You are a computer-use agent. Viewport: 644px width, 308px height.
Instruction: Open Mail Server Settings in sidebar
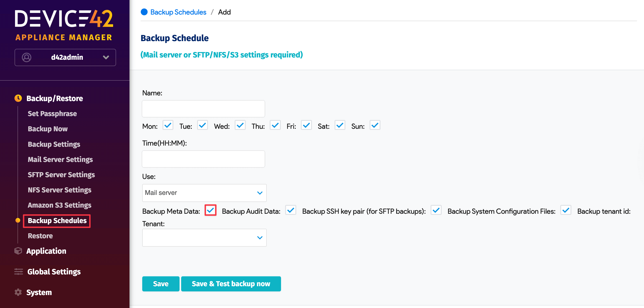pyautogui.click(x=60, y=159)
